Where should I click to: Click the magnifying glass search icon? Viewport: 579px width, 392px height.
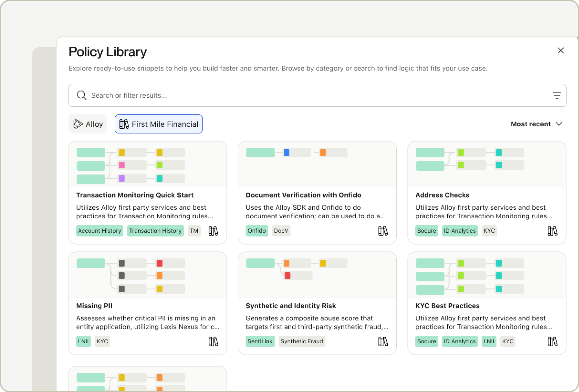click(x=81, y=95)
